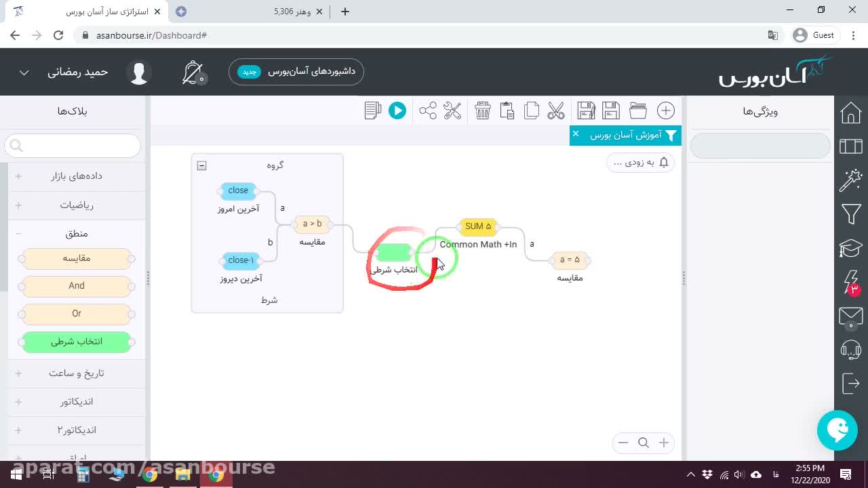Viewport: 868px width, 488px height.
Task: Cut selection with scissors icon
Action: tap(556, 110)
